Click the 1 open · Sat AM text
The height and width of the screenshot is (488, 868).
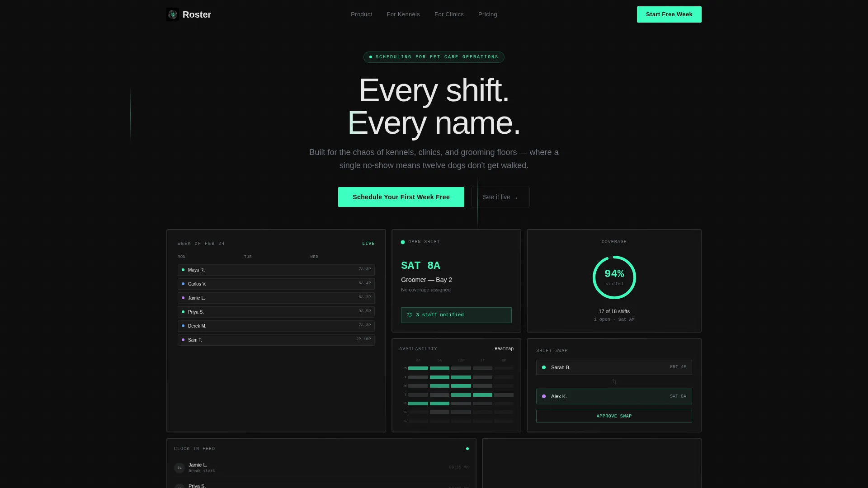click(614, 319)
